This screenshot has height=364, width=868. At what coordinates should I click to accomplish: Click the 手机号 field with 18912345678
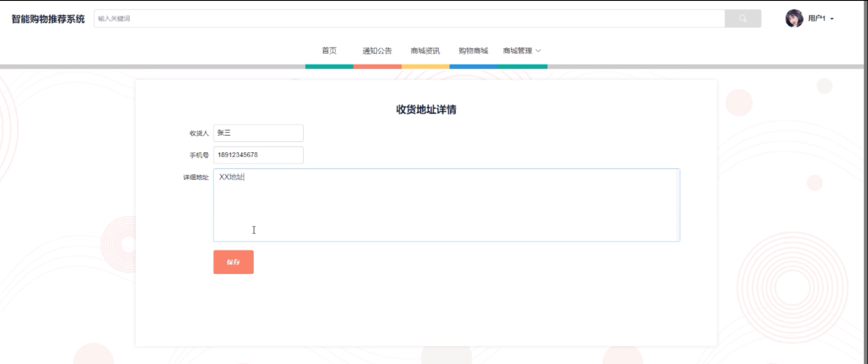point(258,155)
